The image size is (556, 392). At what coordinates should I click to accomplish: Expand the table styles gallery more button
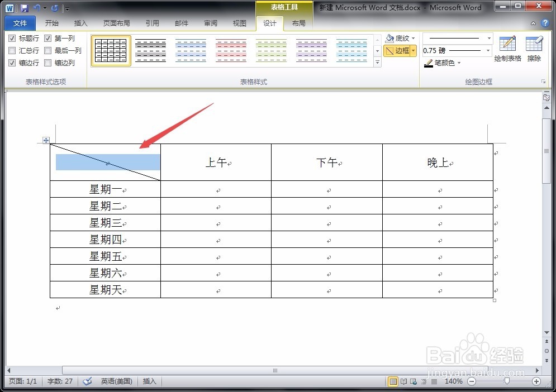378,63
